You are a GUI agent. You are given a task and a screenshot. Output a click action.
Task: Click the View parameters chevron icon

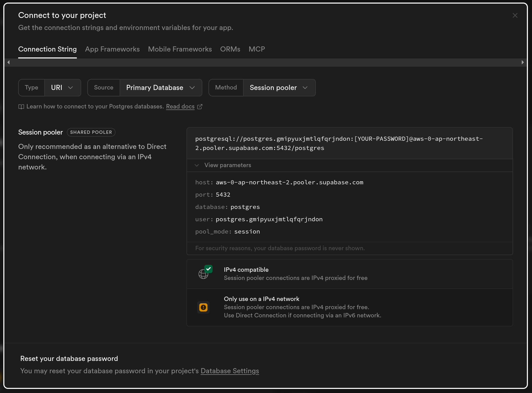tap(197, 165)
